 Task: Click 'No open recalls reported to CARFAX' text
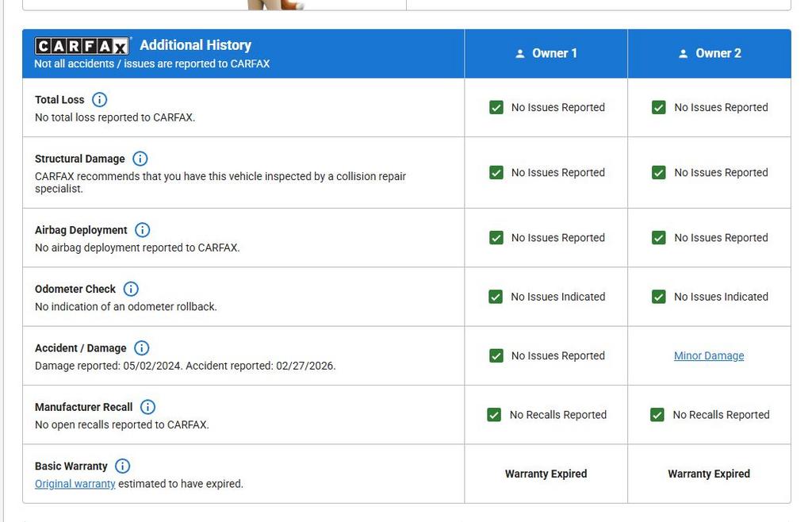coord(121,424)
